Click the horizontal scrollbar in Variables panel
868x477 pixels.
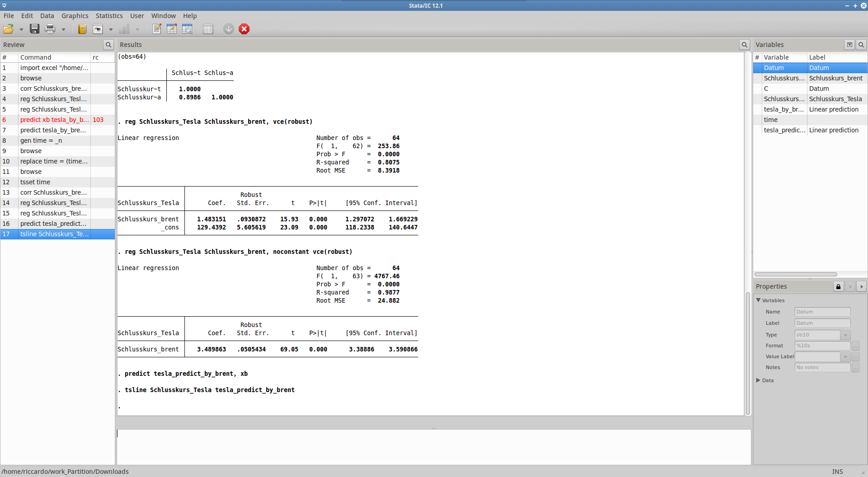(x=796, y=274)
